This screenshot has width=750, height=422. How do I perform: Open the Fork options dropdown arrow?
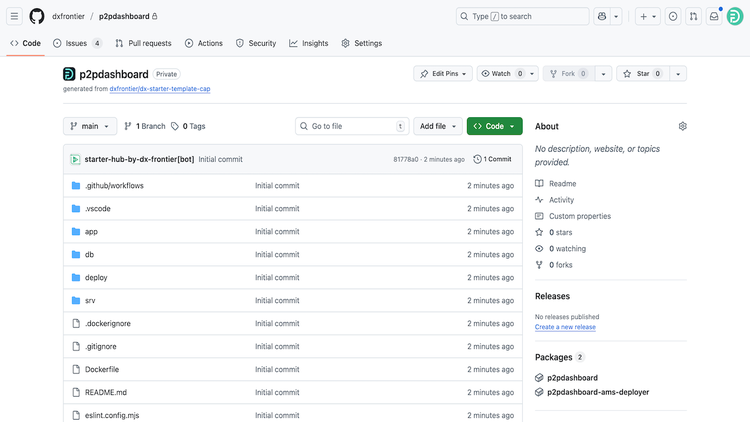pyautogui.click(x=603, y=74)
